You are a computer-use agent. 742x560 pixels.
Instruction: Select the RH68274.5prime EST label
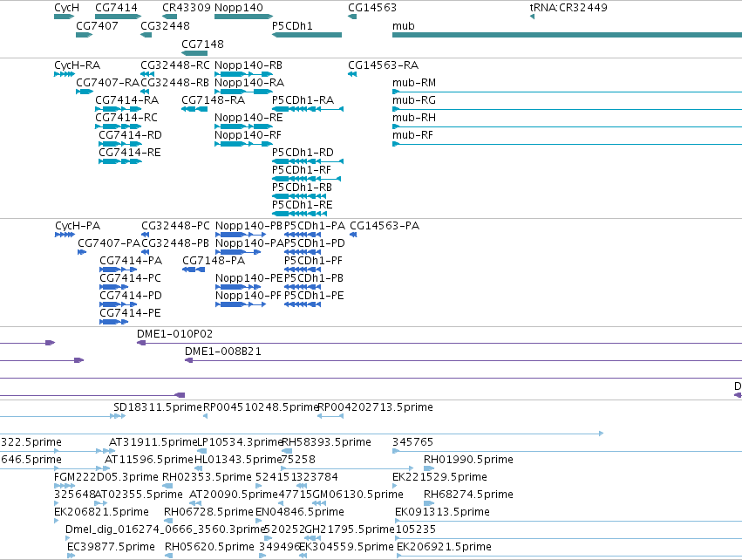(468, 495)
